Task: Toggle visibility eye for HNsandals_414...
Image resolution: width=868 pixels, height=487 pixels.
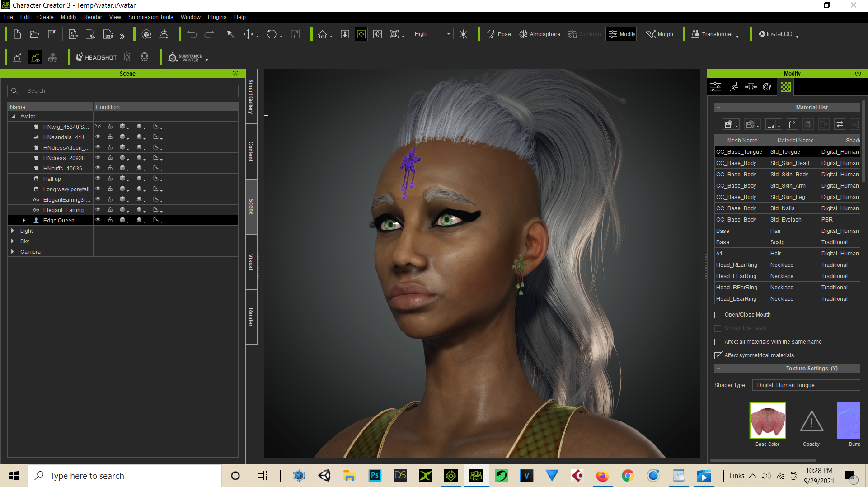Action: pyautogui.click(x=98, y=137)
